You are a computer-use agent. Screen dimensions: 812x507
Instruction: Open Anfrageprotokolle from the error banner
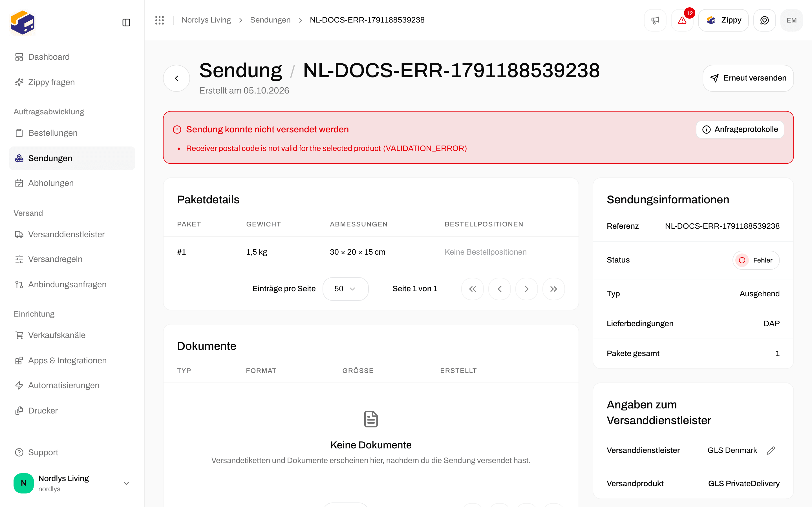click(x=740, y=130)
